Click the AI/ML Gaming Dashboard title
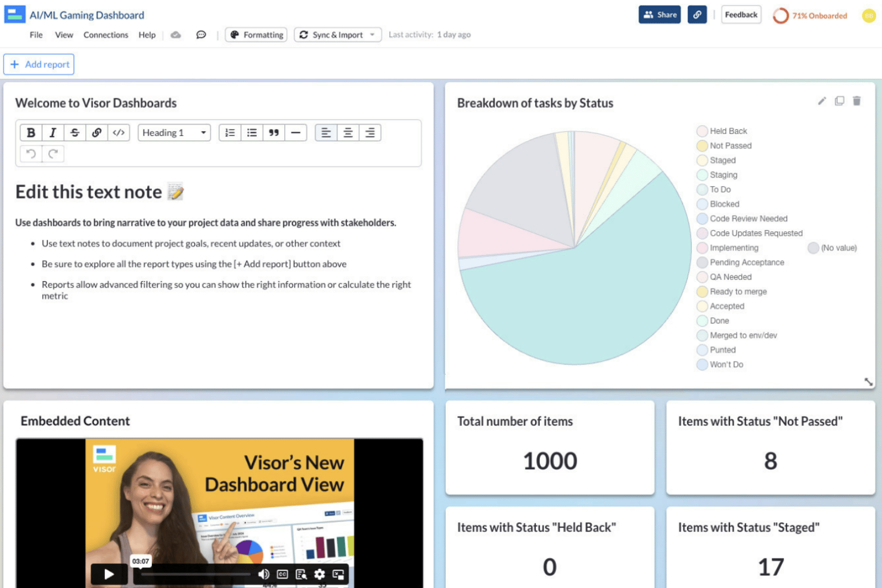 (87, 15)
